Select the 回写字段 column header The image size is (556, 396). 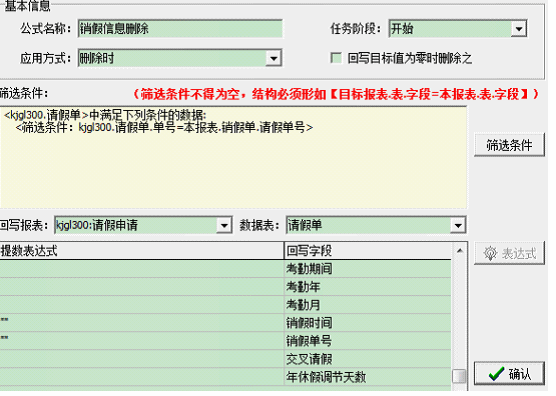pyautogui.click(x=368, y=251)
